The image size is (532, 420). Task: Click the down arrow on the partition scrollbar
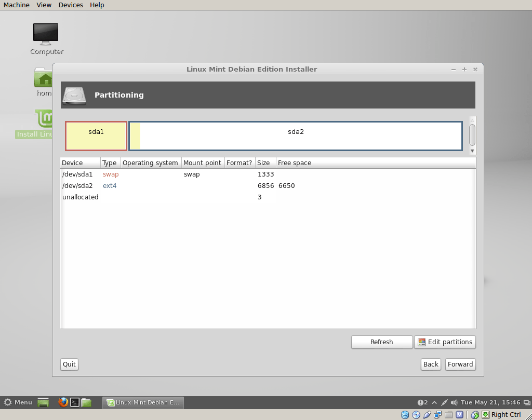tap(472, 151)
